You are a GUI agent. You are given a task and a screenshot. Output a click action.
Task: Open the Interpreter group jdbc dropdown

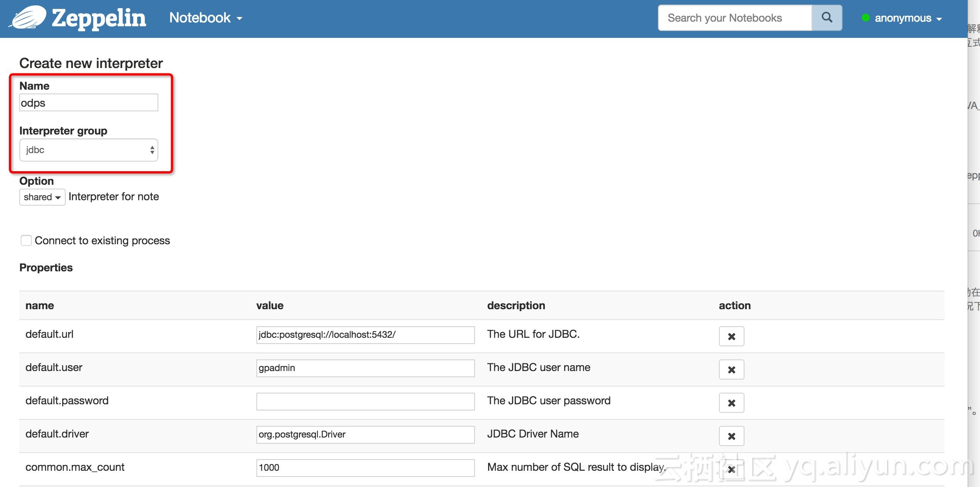tap(88, 150)
